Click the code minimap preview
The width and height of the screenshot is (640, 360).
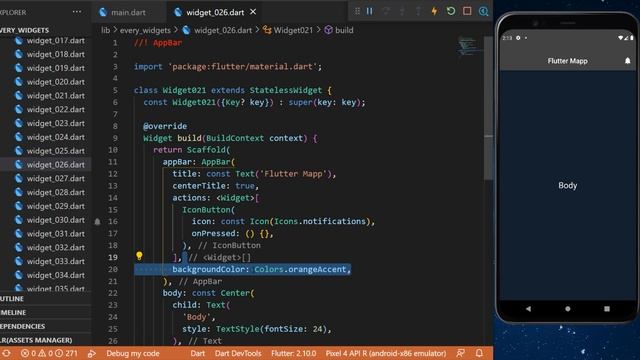(467, 46)
